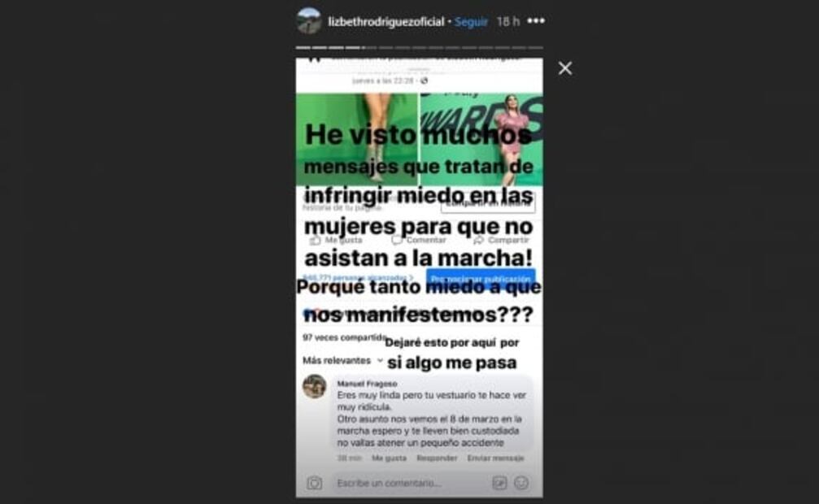
Task: Click Enviar mensaje under the comment
Action: 495,458
